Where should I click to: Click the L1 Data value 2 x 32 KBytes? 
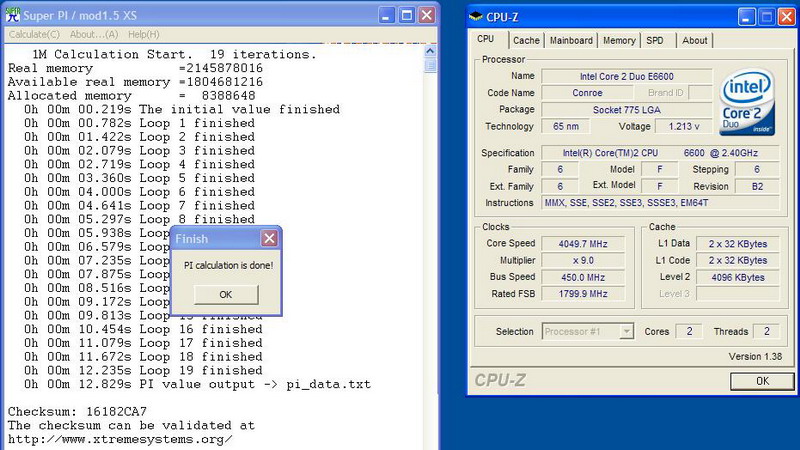pyautogui.click(x=737, y=243)
